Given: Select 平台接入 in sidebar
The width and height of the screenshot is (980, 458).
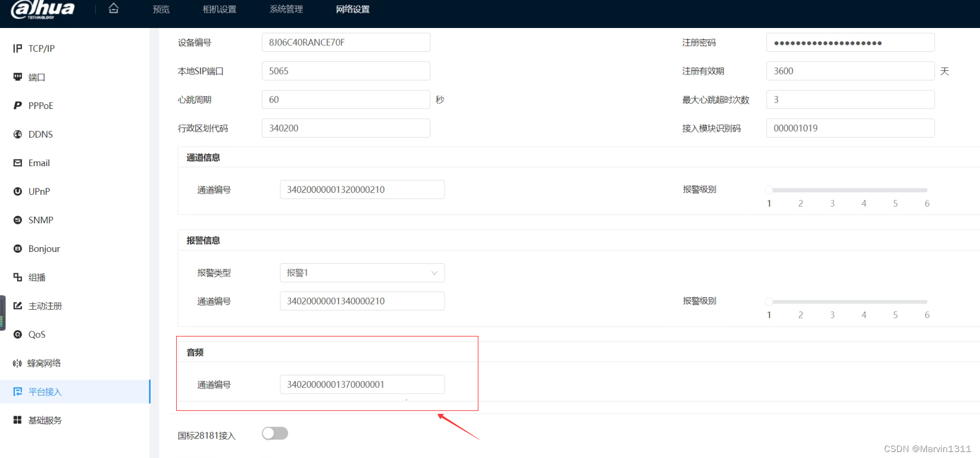Looking at the screenshot, I should tap(75, 391).
